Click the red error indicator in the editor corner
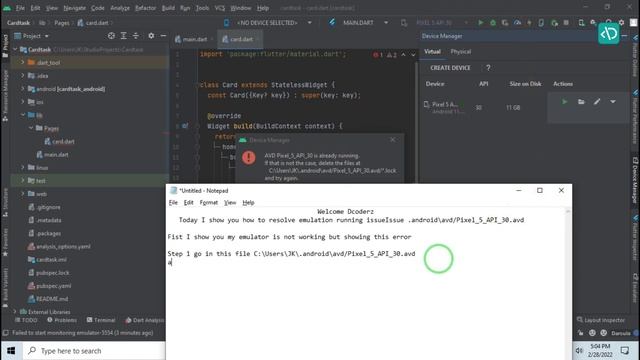The image size is (640, 360). [378, 54]
